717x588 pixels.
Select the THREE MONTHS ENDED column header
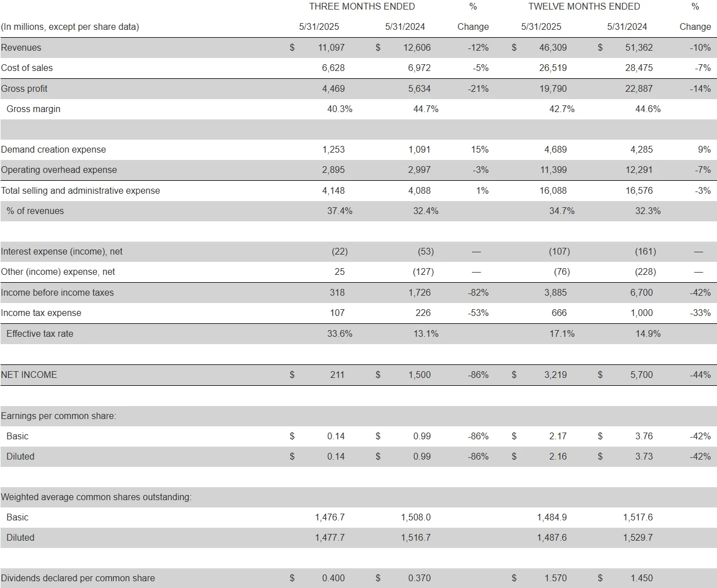tap(362, 7)
